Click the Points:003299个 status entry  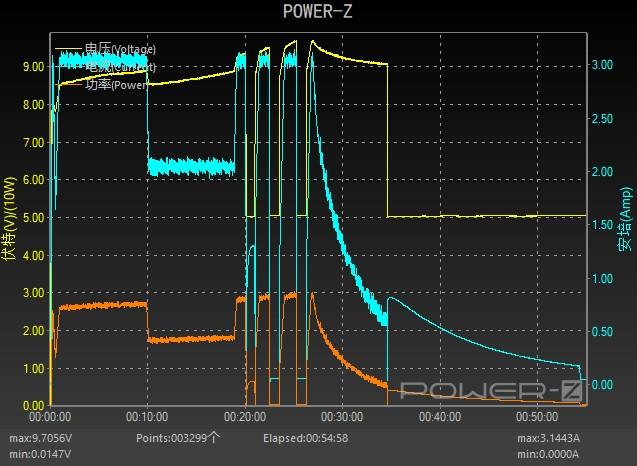(x=178, y=438)
